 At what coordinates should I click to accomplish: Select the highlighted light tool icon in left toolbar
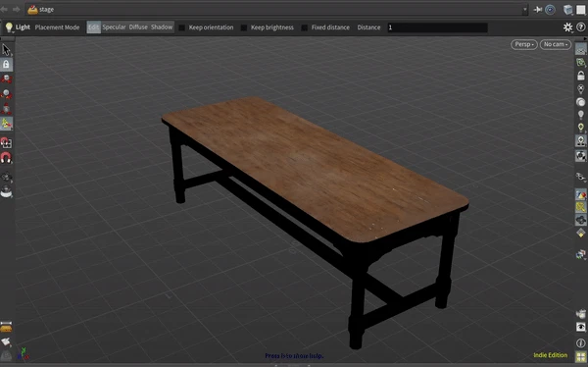7,124
